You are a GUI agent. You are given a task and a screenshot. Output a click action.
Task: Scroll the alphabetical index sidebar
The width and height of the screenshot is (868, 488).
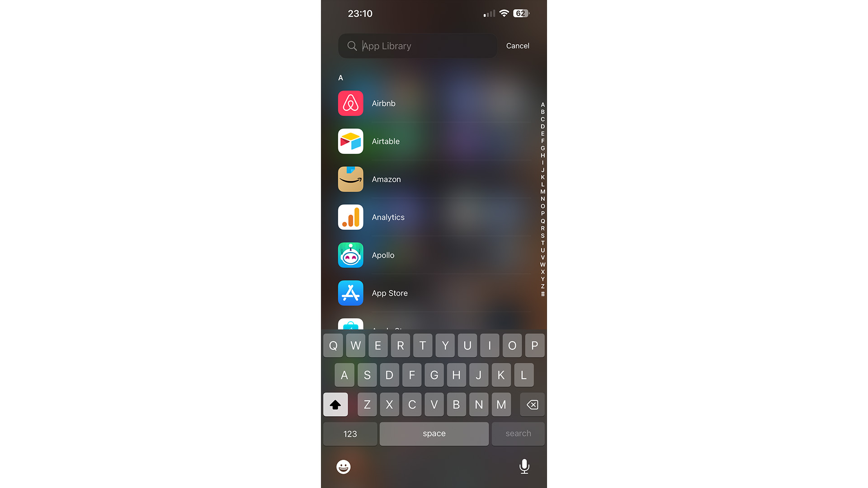click(x=542, y=200)
